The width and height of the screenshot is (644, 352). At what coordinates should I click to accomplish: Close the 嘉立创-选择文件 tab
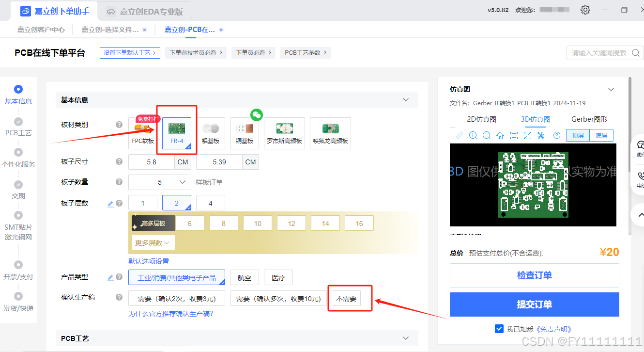point(144,30)
